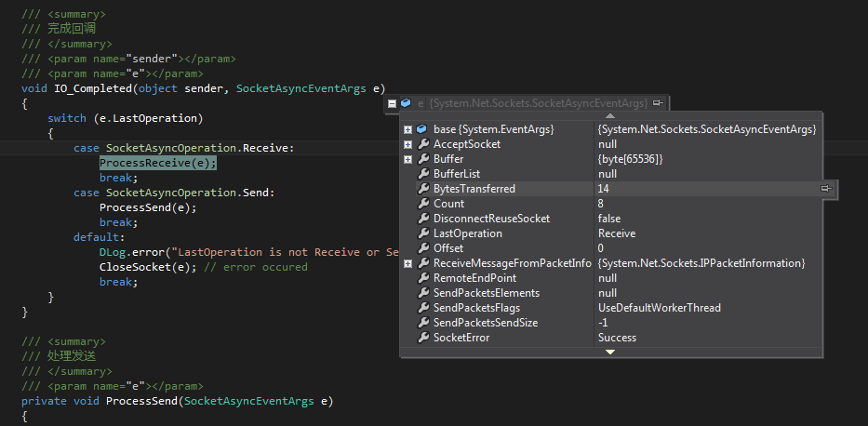Select the AcceptSocket null value
This screenshot has width=868, height=426.
click(x=608, y=144)
